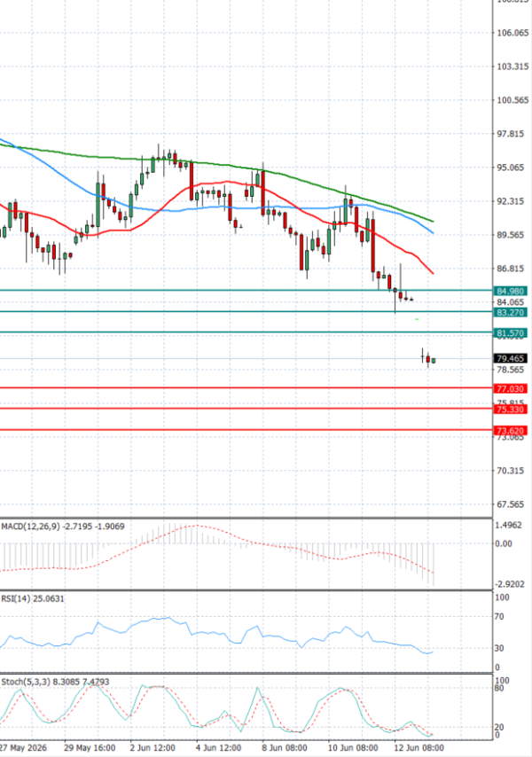Select the teal horizontal line at 84.980
The image size is (532, 757).
(x=246, y=290)
